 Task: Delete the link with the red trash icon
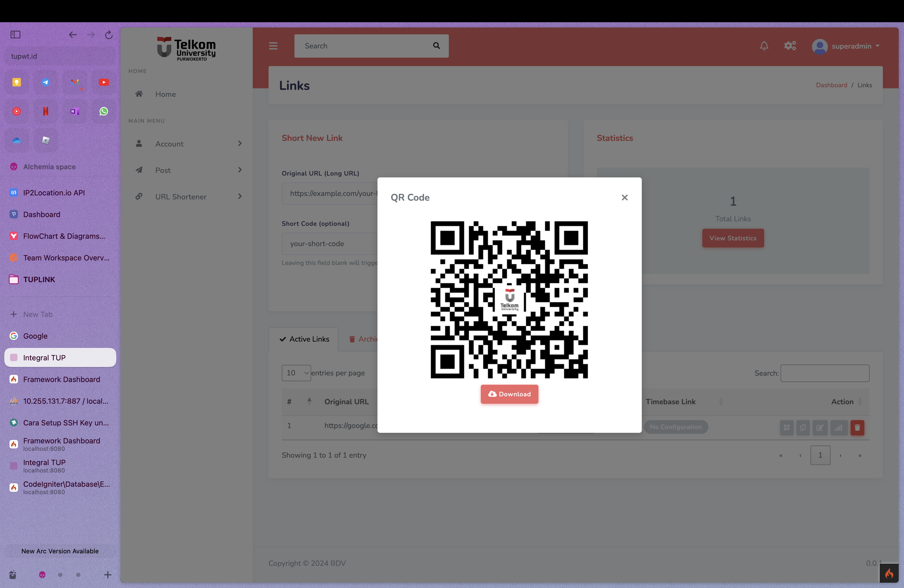(858, 428)
